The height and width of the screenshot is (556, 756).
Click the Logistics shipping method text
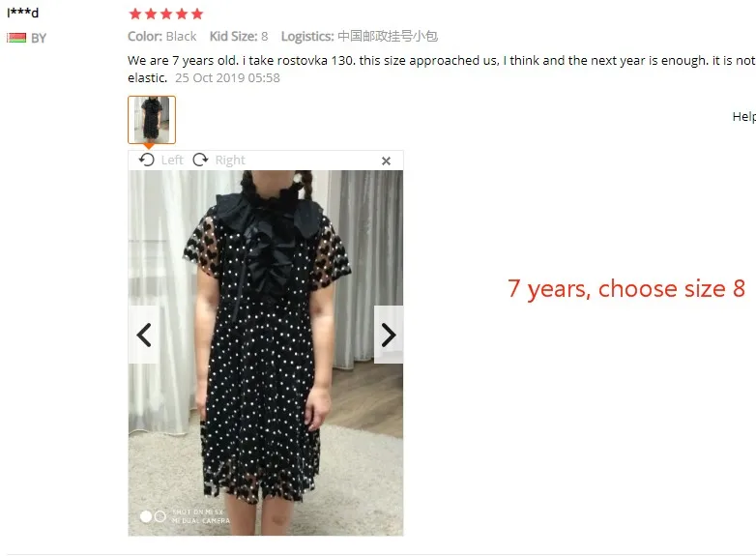pyautogui.click(x=360, y=36)
